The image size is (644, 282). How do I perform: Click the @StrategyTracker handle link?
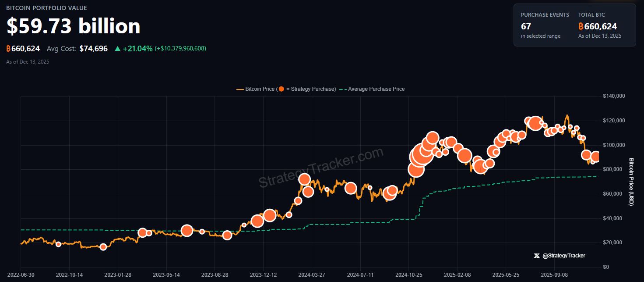click(x=564, y=255)
